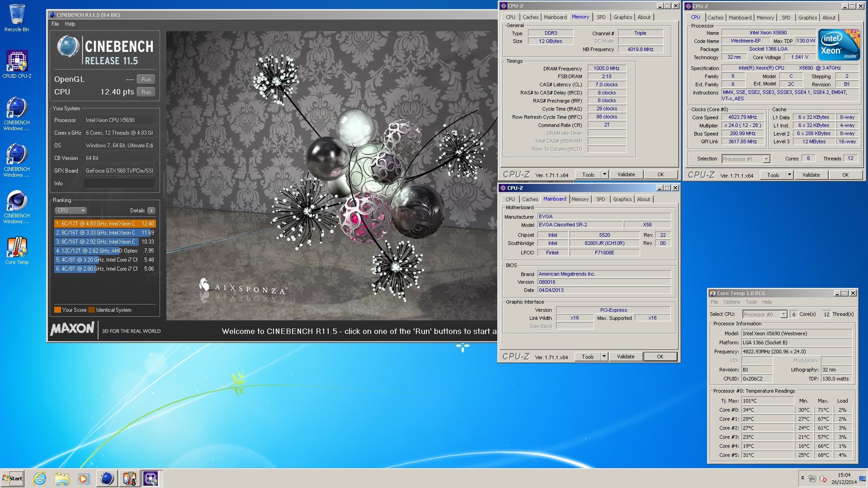Open Windows Explorer folder icon on taskbar

pos(62,479)
